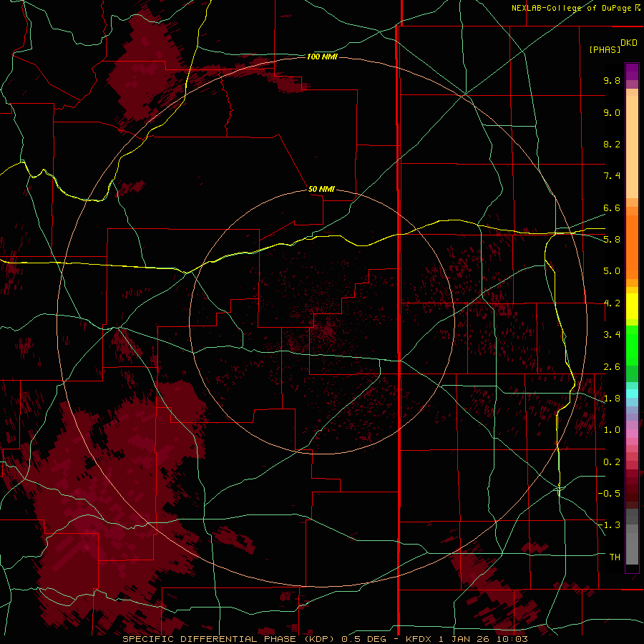Click the 9.0 value on the color scale
Viewport: 644px width, 644px height.
(612, 112)
